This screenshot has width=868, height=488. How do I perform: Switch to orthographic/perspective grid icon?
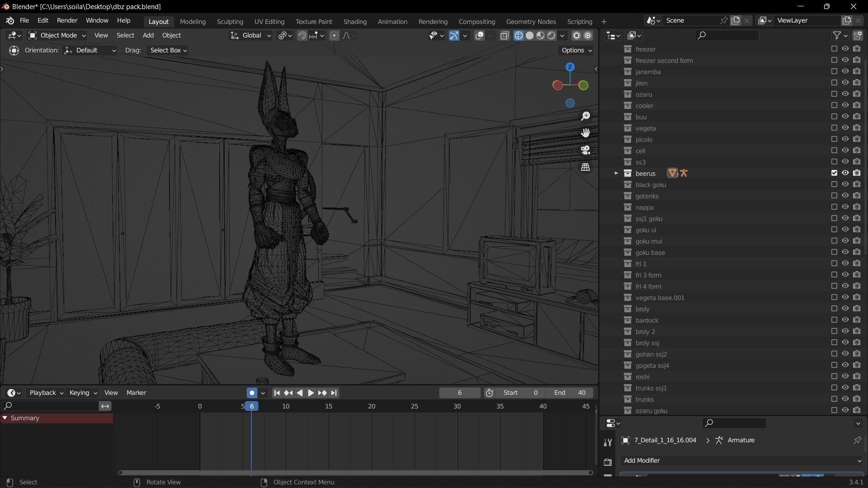pyautogui.click(x=585, y=167)
